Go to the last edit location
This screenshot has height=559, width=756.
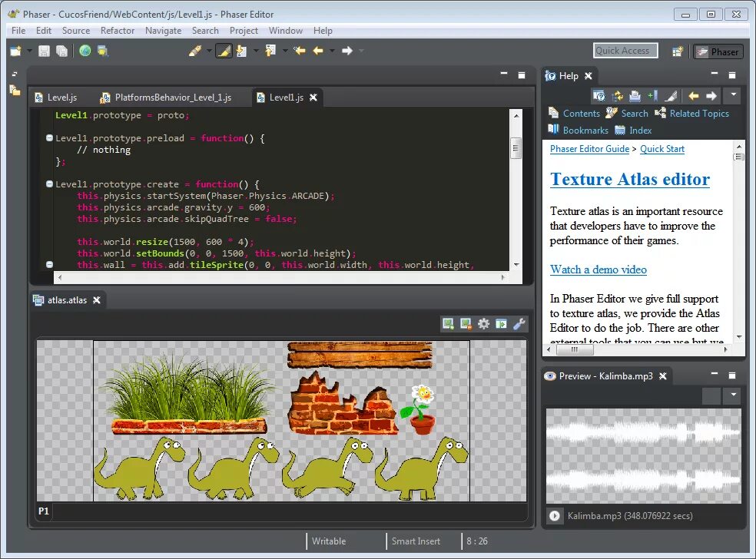point(300,51)
